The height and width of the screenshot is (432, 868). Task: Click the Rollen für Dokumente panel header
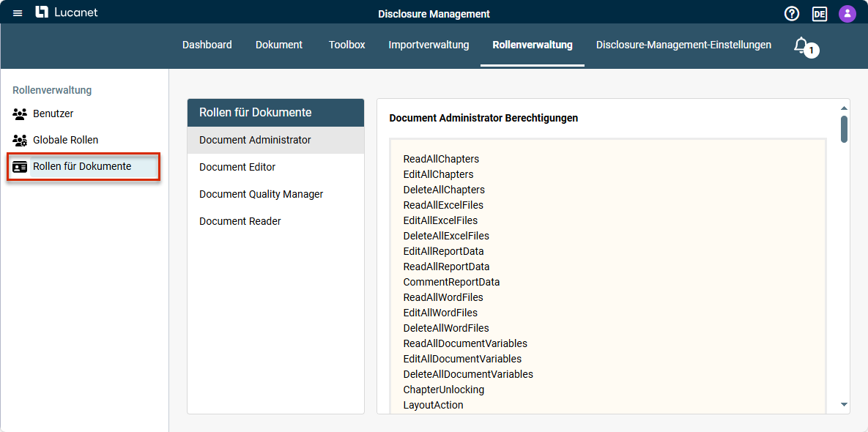tap(275, 113)
